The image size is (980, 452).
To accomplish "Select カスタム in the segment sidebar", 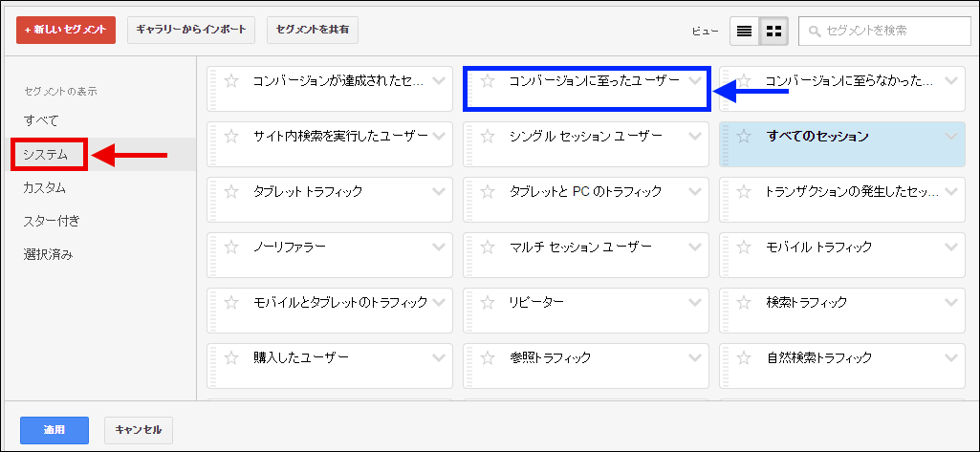I will pyautogui.click(x=45, y=187).
